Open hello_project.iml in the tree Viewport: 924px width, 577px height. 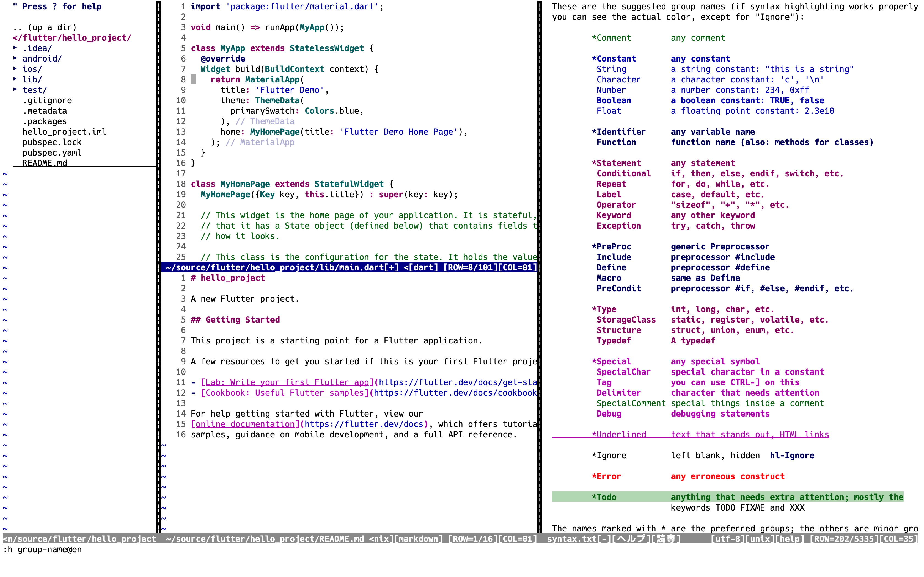click(x=64, y=132)
